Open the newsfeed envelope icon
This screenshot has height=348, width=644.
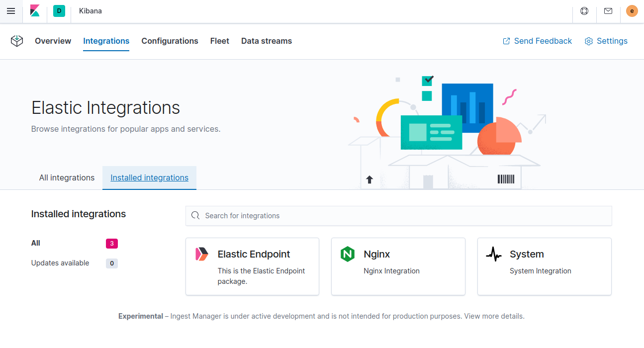[608, 11]
